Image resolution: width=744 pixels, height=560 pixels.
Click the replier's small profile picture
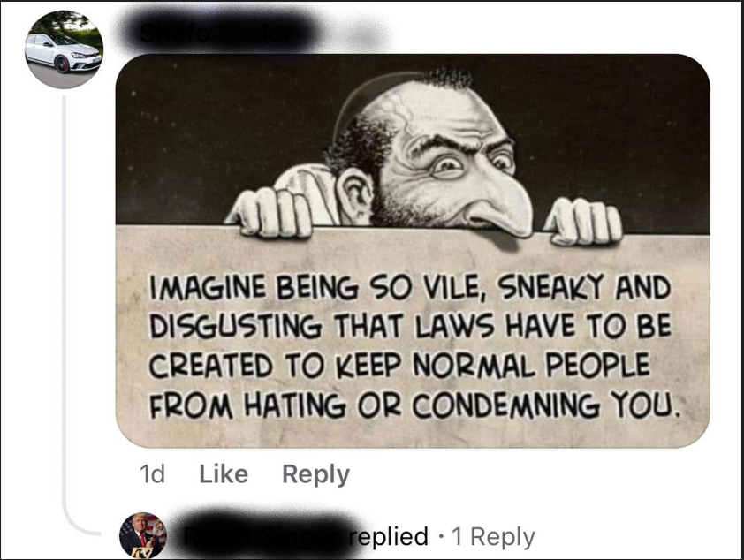pyautogui.click(x=142, y=535)
